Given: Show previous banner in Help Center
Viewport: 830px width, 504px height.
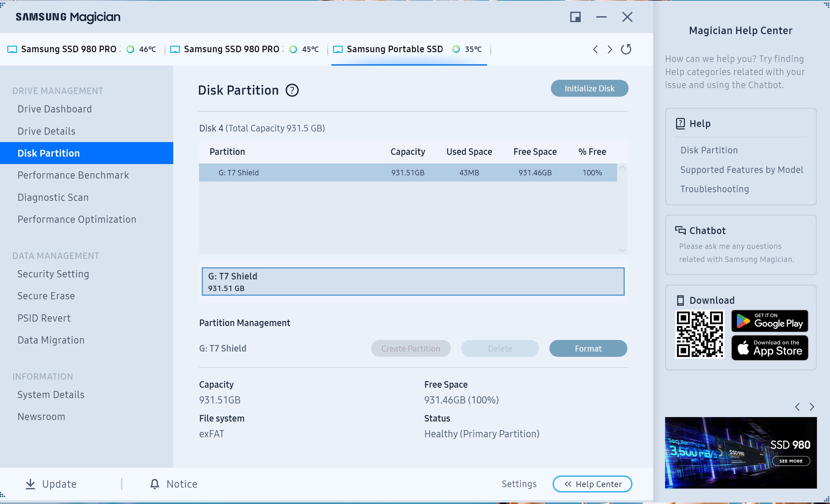Looking at the screenshot, I should pos(797,407).
